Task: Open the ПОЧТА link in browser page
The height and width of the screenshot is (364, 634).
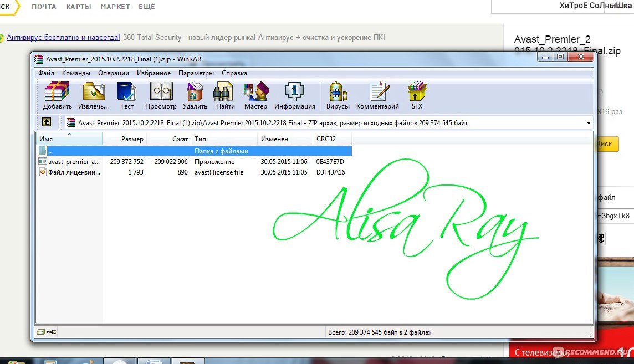Action: (44, 7)
